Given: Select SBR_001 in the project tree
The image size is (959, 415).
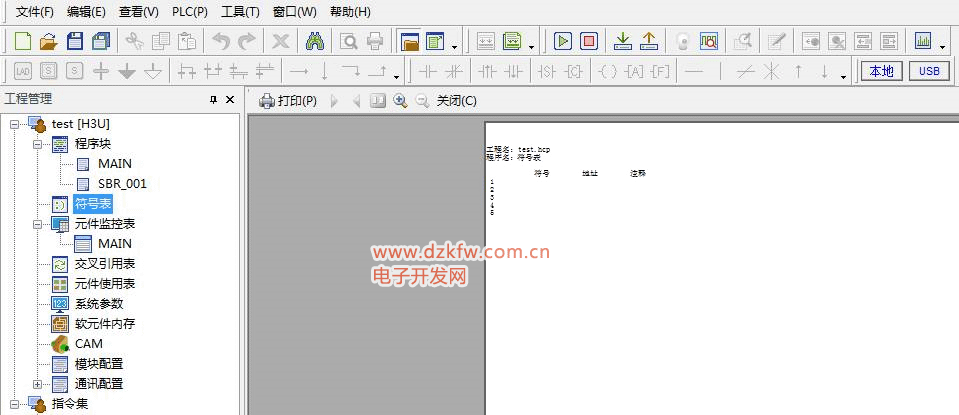Looking at the screenshot, I should pyautogui.click(x=122, y=184).
